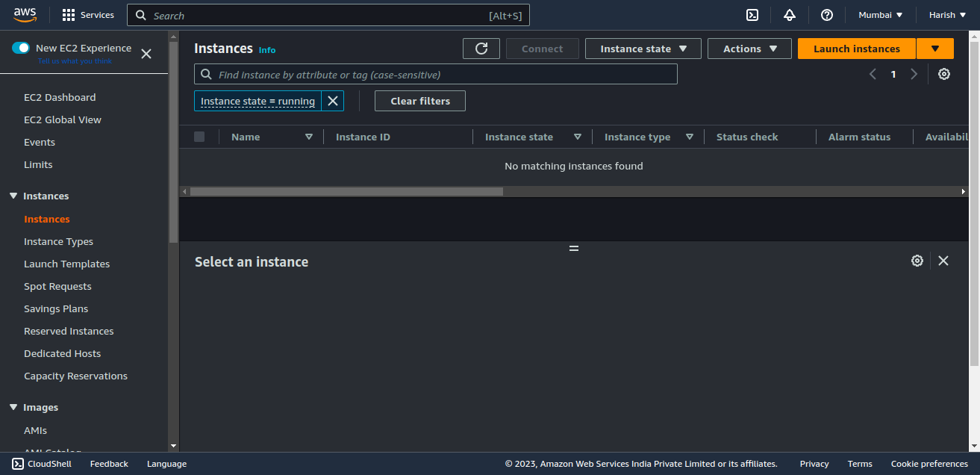This screenshot has height=475, width=980.
Task: Collapse the Instances sidebar section
Action: [x=13, y=196]
